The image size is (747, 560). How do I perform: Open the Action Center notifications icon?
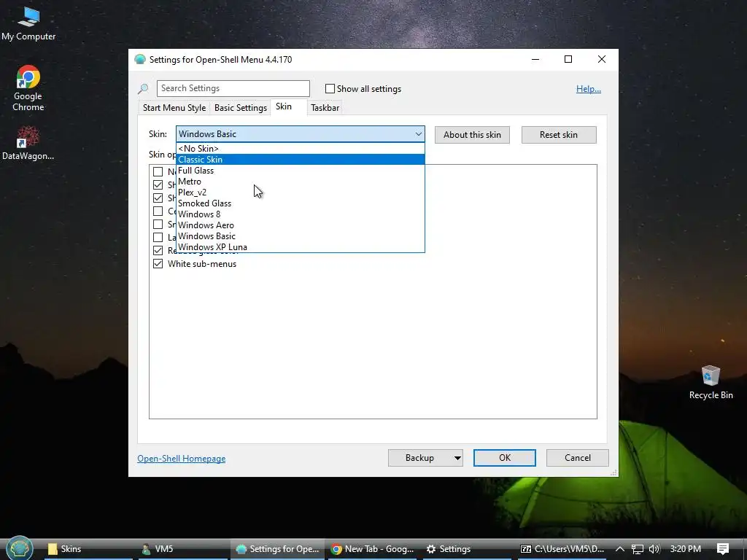click(723, 549)
